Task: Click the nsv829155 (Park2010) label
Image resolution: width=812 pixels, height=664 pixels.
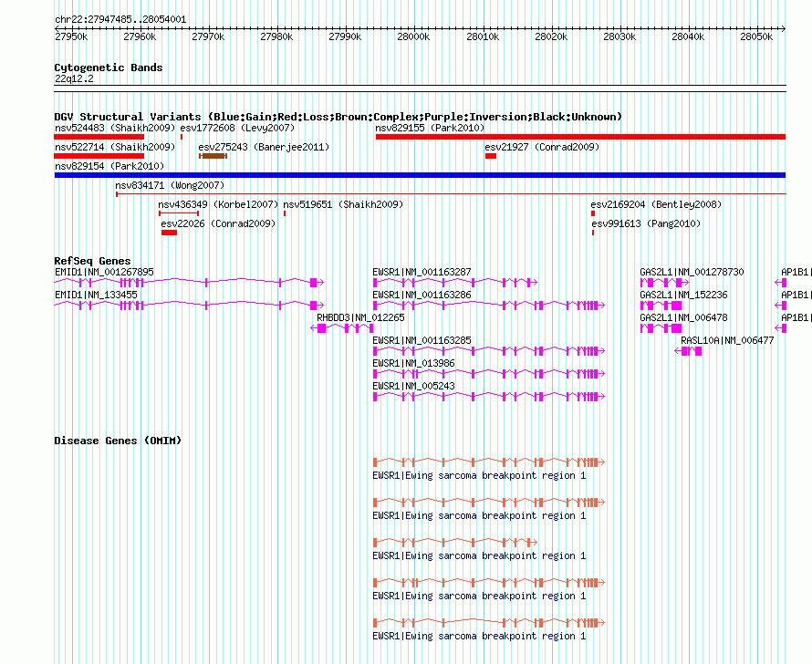Action: pyautogui.click(x=430, y=128)
